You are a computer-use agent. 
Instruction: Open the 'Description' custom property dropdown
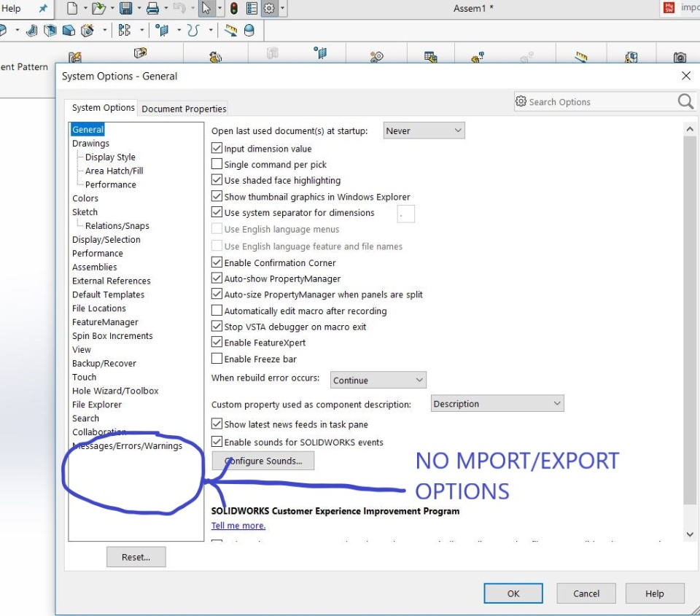[x=497, y=403]
